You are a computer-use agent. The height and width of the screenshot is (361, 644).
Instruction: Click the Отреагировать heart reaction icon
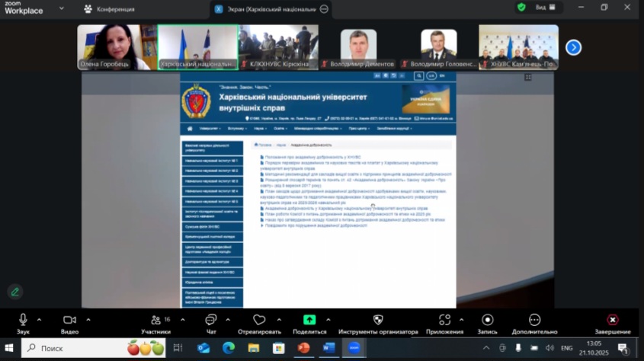259,320
